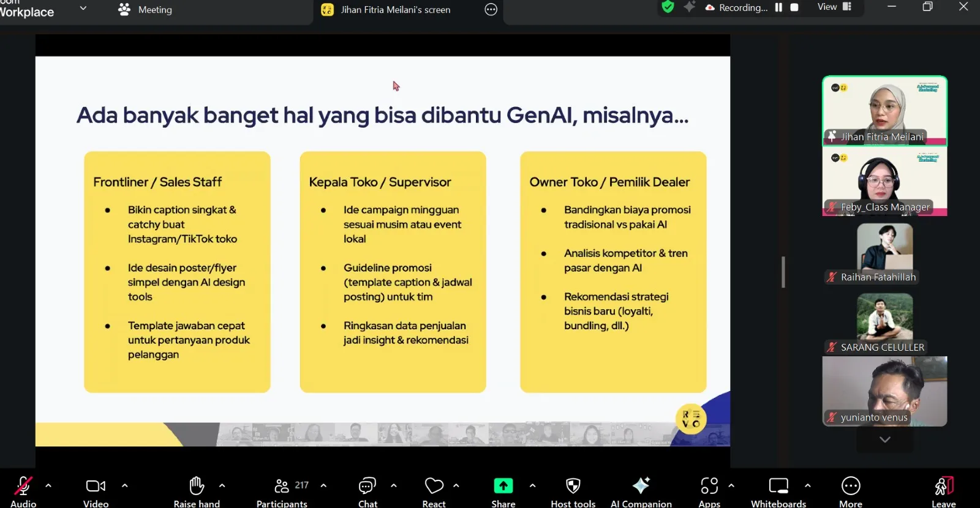Expand chat options chevron
This screenshot has width=980, height=508.
394,485
